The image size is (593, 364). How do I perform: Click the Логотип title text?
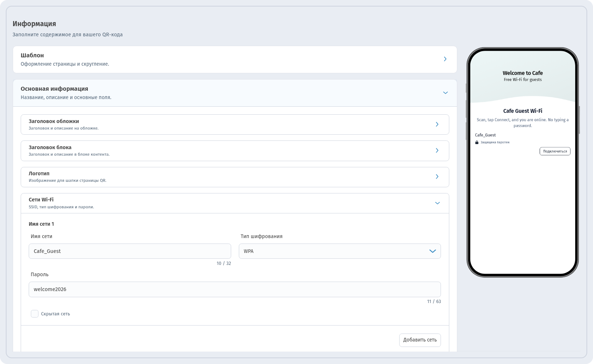pyautogui.click(x=39, y=173)
